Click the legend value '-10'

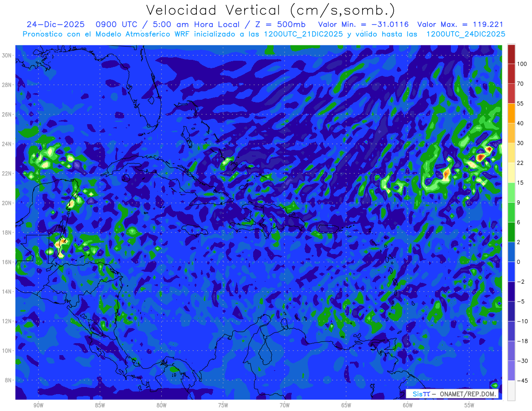(x=522, y=321)
